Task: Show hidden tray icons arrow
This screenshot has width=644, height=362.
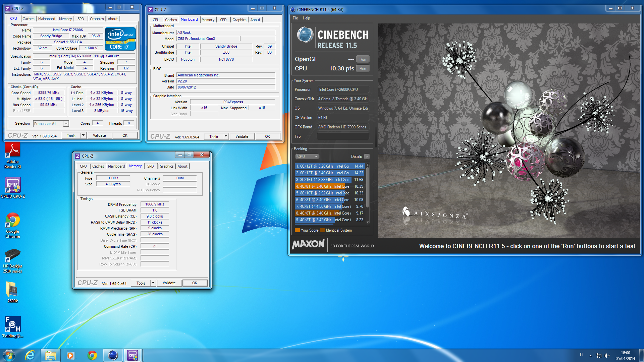Action: pos(591,356)
